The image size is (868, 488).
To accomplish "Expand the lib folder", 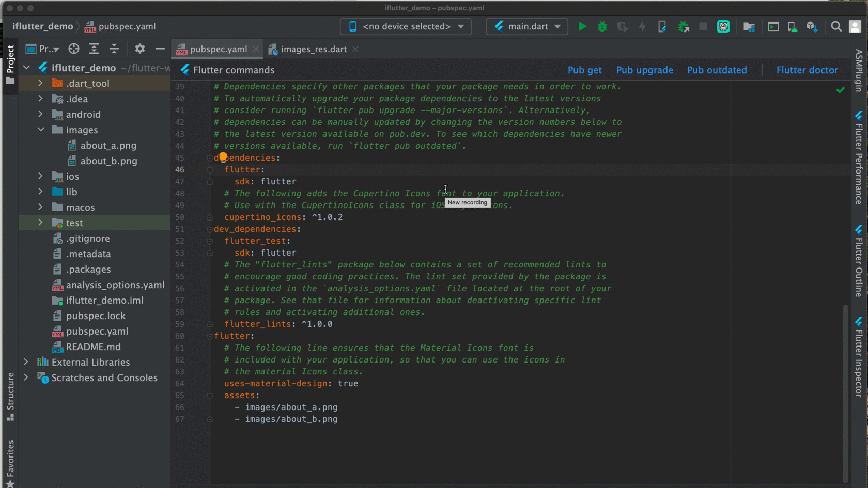I will pos(40,192).
